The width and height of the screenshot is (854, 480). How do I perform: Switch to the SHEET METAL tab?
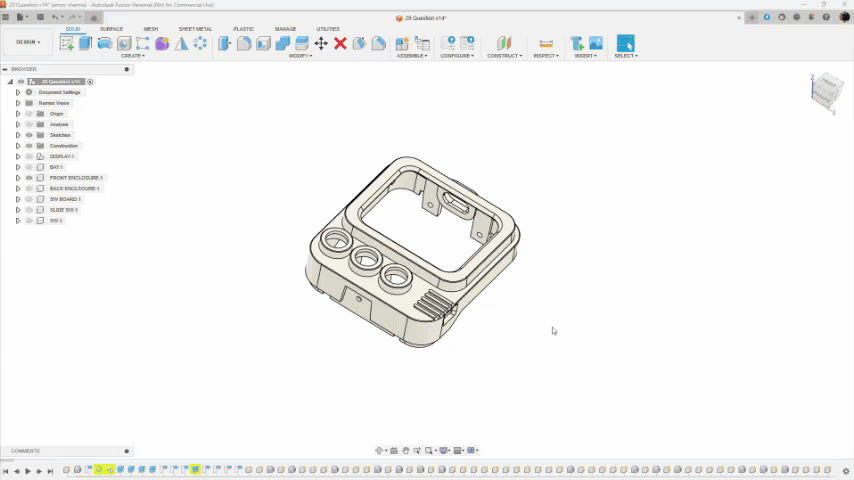click(x=195, y=29)
